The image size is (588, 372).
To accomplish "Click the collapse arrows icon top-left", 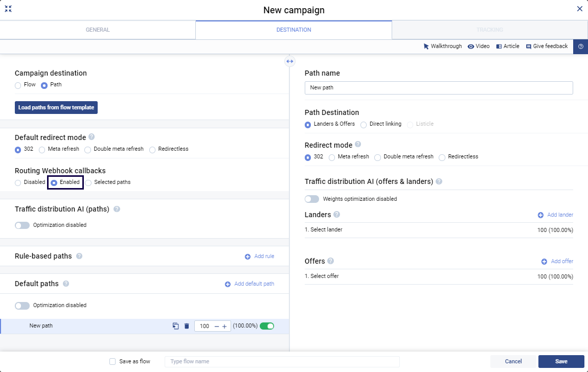I will point(8,9).
